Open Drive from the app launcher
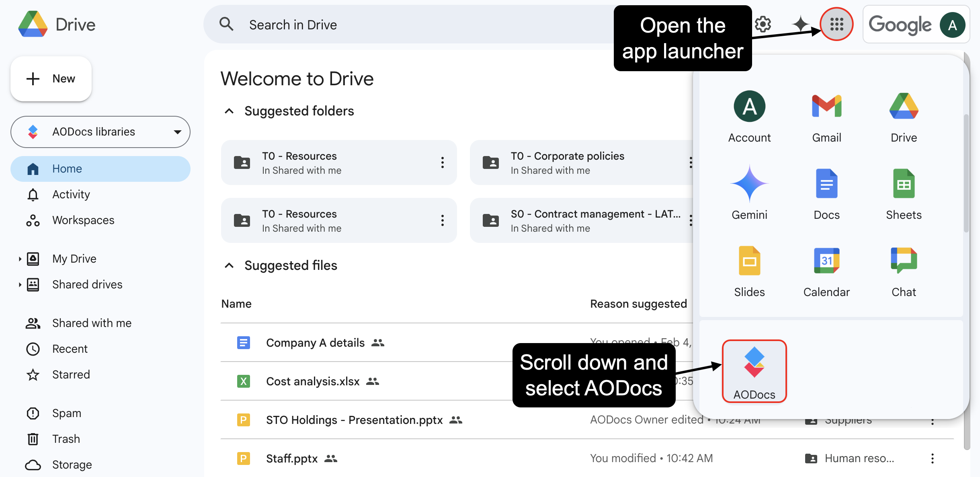980x477 pixels. [904, 117]
